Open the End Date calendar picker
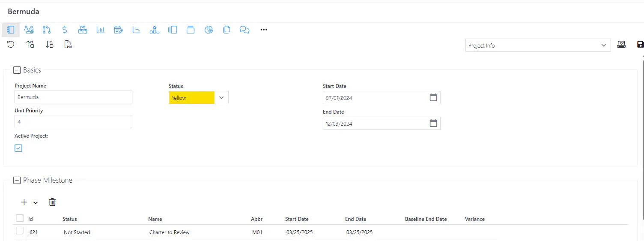644x241 pixels. coord(433,124)
